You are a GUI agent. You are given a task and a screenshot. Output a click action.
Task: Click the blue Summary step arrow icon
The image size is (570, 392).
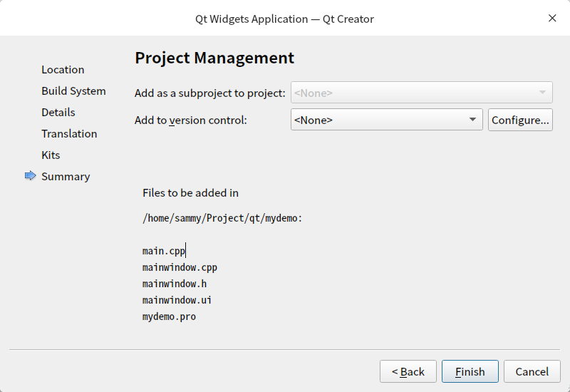(30, 176)
